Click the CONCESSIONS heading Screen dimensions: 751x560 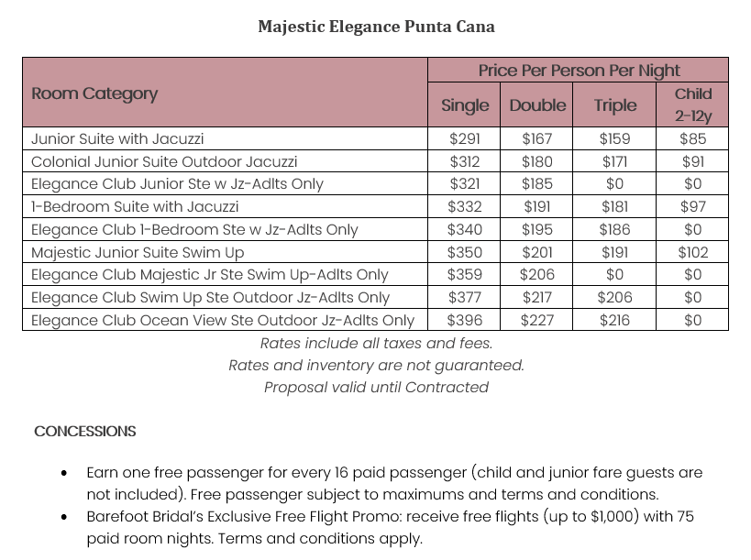pos(85,431)
